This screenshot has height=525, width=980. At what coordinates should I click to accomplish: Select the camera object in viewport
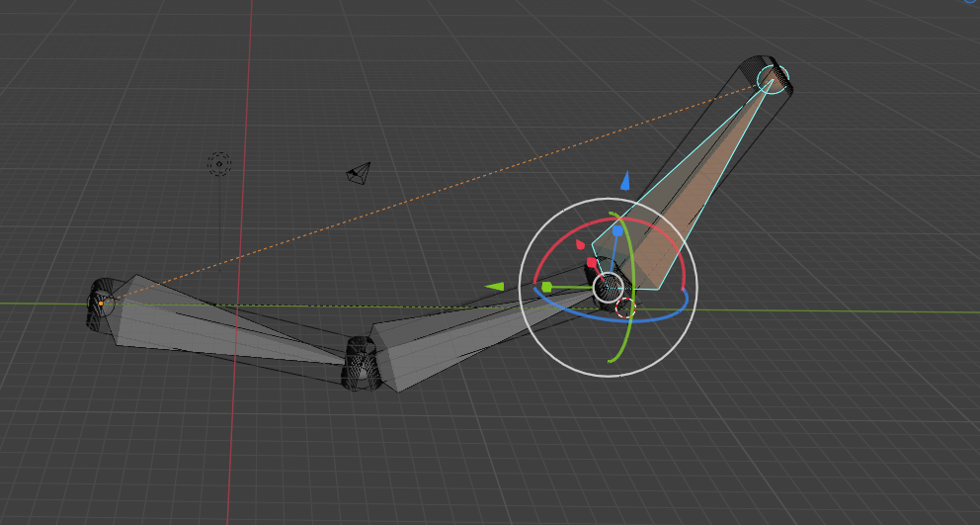pos(359,174)
